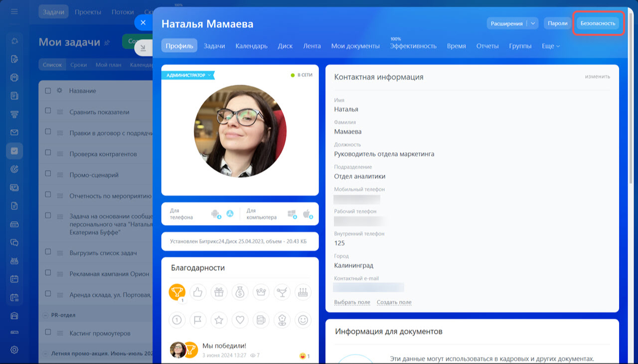
Task: Choose the smiley face gratitude badge
Action: tap(303, 320)
